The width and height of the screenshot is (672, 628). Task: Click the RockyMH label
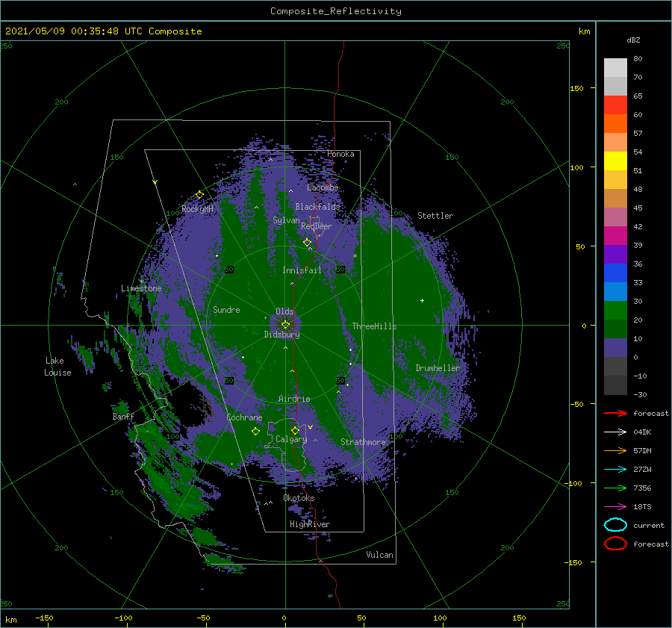(197, 209)
